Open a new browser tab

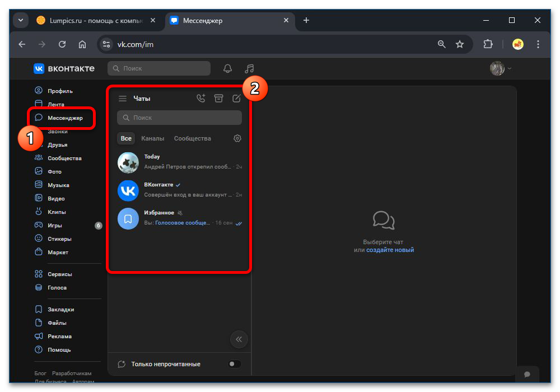coord(306,20)
